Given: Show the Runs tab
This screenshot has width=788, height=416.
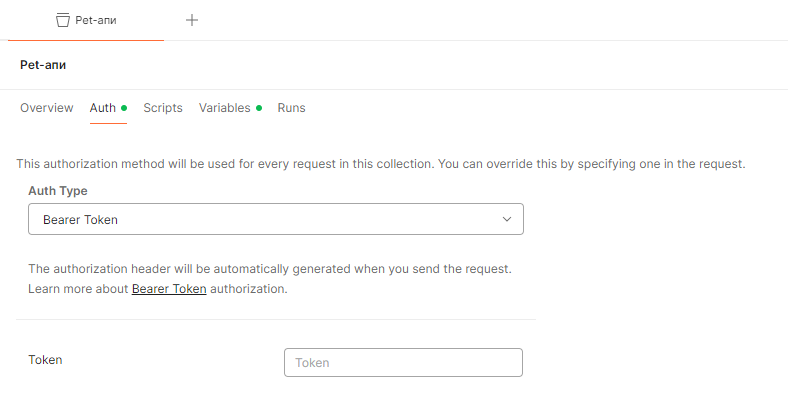Looking at the screenshot, I should pos(291,108).
